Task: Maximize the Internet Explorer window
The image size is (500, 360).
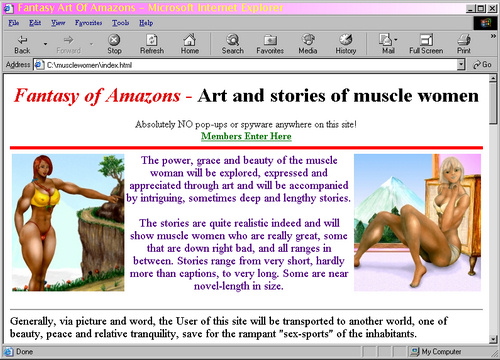Action: [x=481, y=8]
